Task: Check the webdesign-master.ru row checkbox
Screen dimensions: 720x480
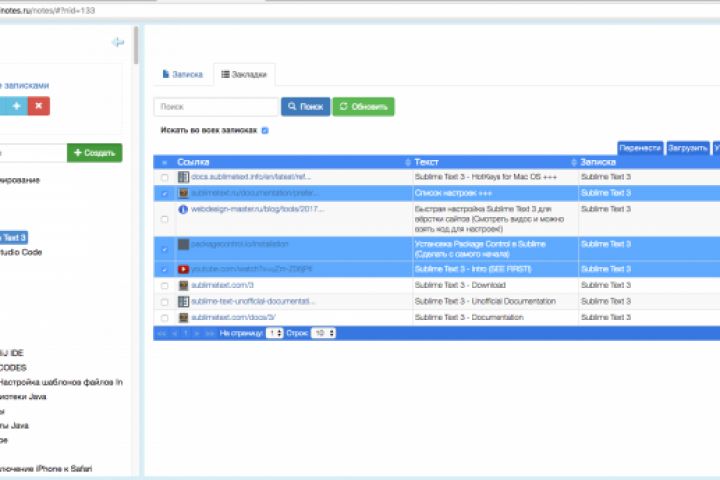Action: 164,219
